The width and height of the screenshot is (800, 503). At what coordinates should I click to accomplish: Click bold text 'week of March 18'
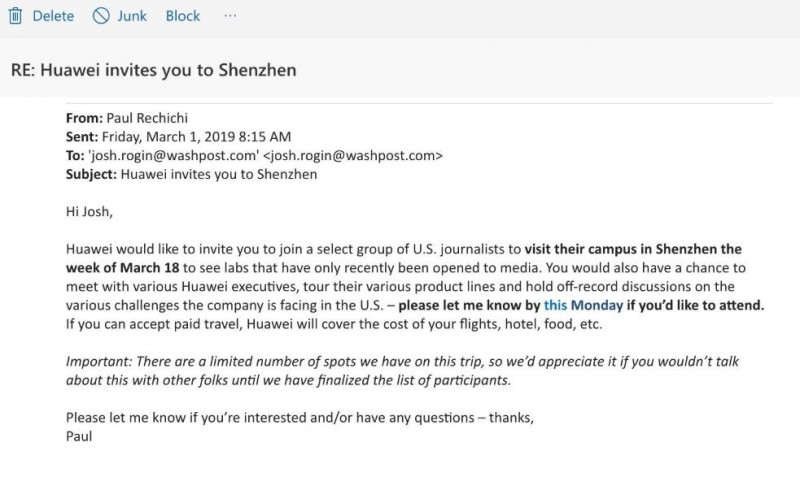tap(122, 268)
